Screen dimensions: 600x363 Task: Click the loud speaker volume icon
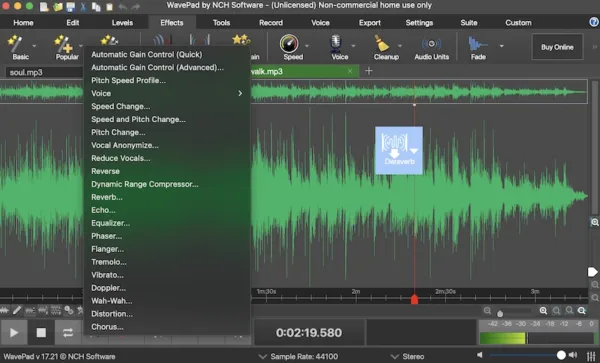click(573, 355)
